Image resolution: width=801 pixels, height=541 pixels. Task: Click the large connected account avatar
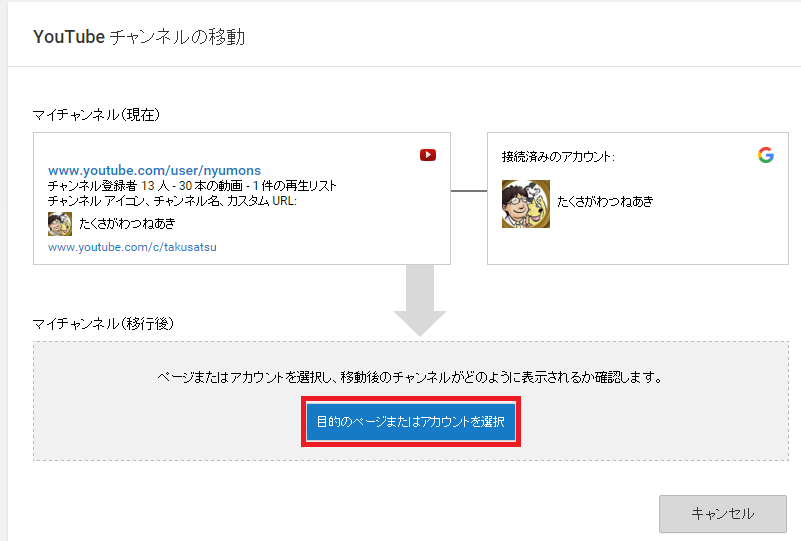(x=526, y=204)
